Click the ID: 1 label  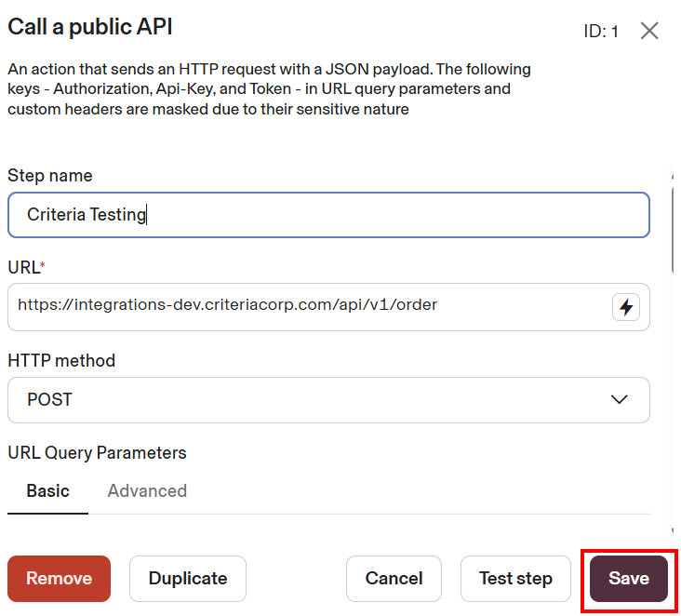pyautogui.click(x=601, y=32)
